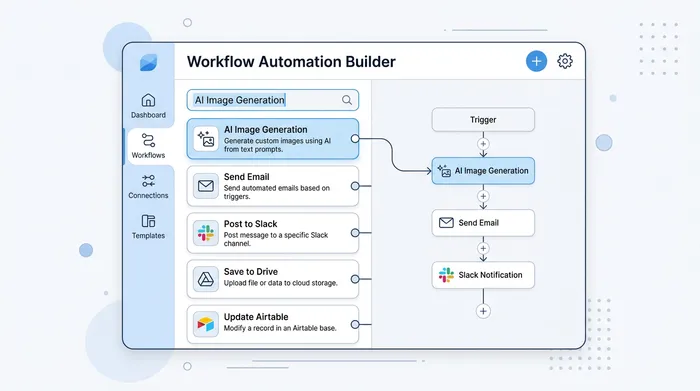Click the Send Email card connector port
This screenshot has width=700, height=391.
pyautogui.click(x=355, y=186)
